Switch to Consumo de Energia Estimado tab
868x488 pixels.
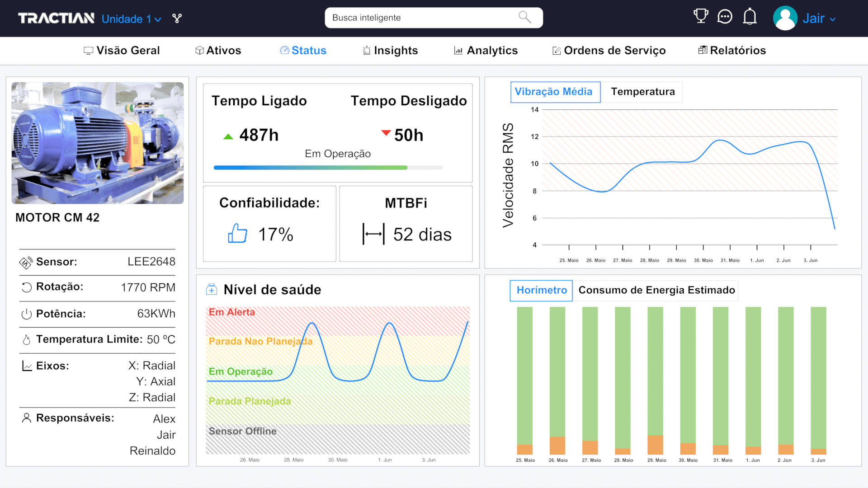coord(657,290)
